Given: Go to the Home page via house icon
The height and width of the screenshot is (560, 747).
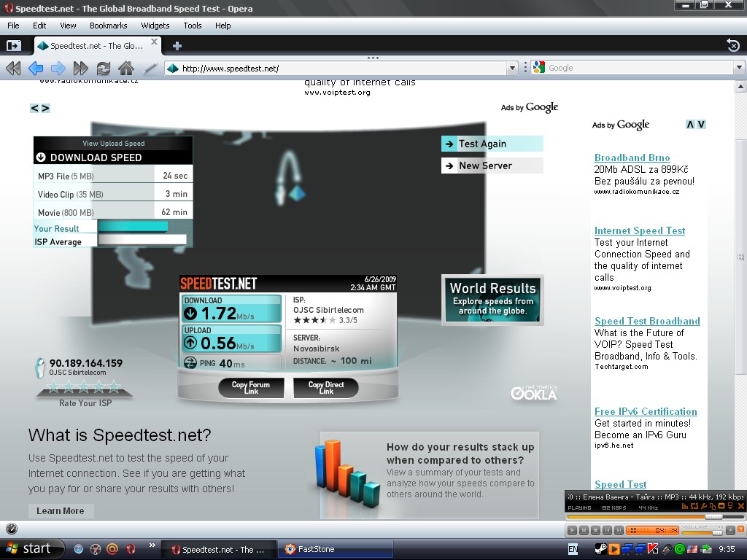Looking at the screenshot, I should (126, 68).
